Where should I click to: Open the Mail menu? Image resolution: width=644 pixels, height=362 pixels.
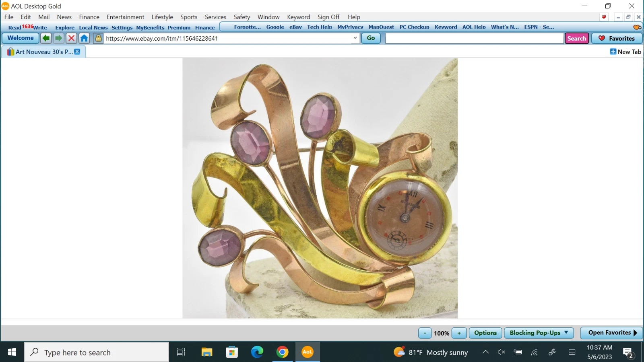coord(44,17)
